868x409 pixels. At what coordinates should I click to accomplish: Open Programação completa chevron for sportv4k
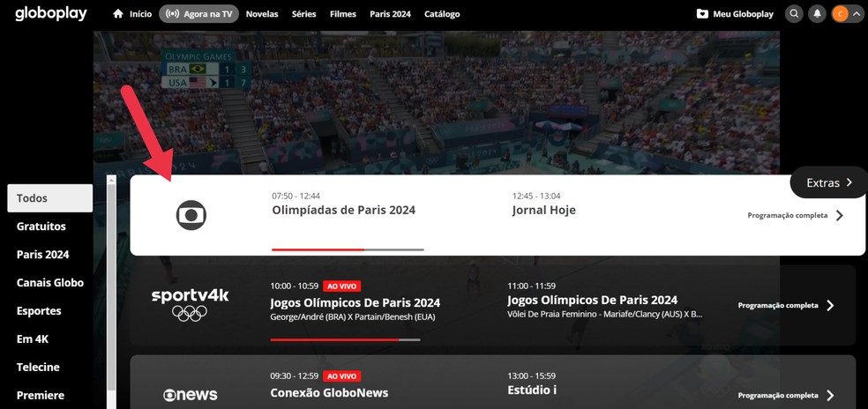[x=830, y=306]
